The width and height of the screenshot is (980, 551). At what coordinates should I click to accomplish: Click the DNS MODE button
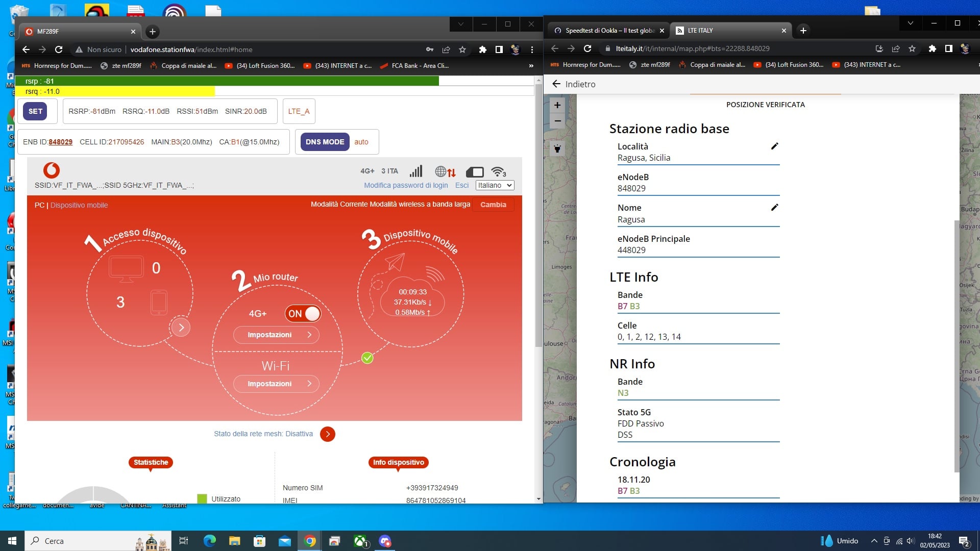325,142
